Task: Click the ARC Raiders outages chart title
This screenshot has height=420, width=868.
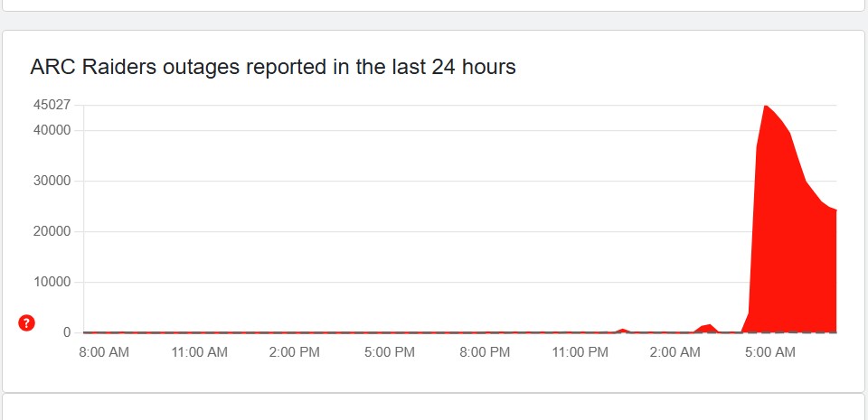Action: click(x=273, y=67)
